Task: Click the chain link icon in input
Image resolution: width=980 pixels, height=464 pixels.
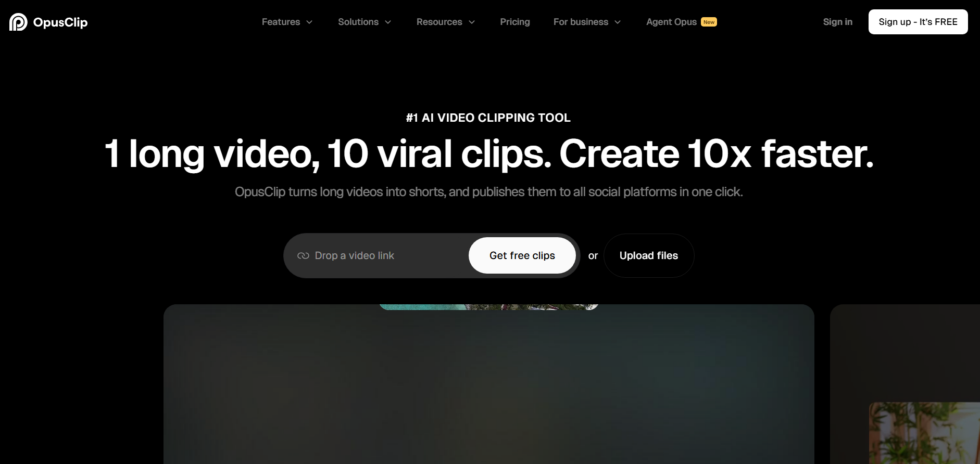Action: pos(303,255)
